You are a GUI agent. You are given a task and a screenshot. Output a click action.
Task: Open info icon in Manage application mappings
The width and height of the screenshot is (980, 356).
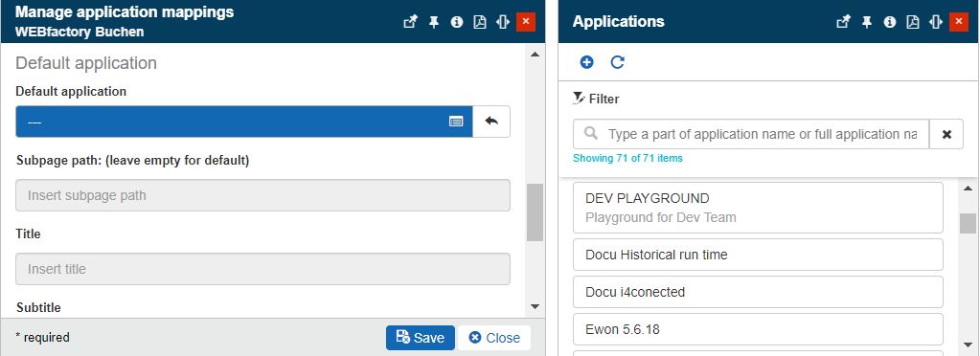[457, 22]
